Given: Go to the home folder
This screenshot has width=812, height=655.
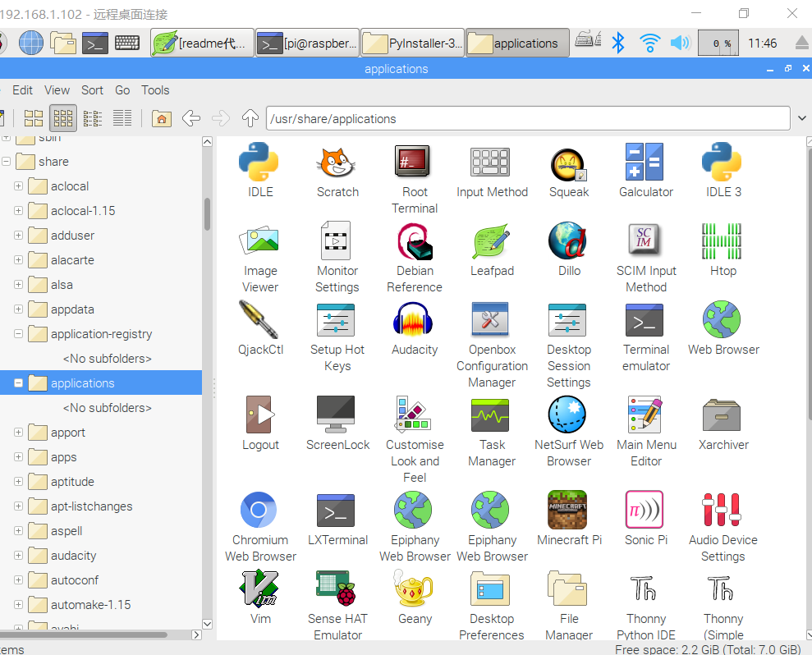Looking at the screenshot, I should point(162,118).
